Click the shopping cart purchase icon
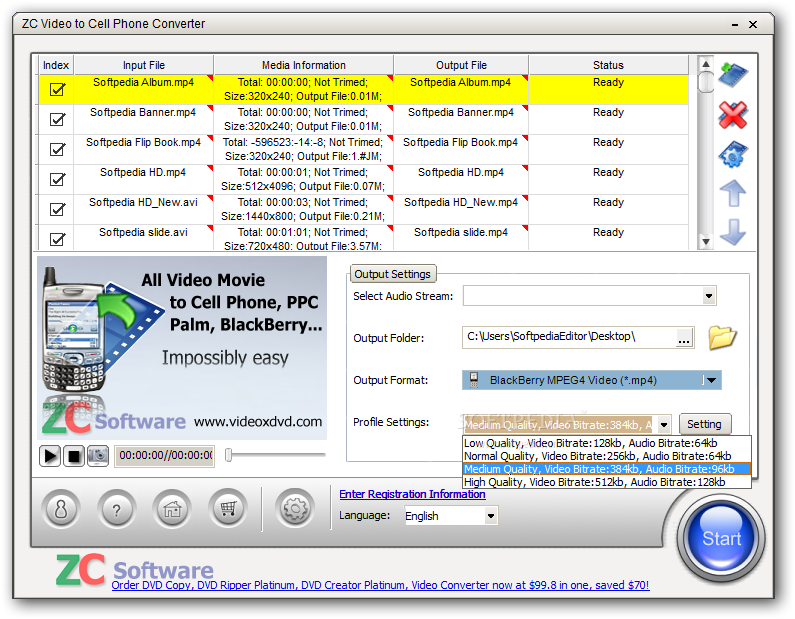The height and width of the screenshot is (619, 795). pos(228,508)
